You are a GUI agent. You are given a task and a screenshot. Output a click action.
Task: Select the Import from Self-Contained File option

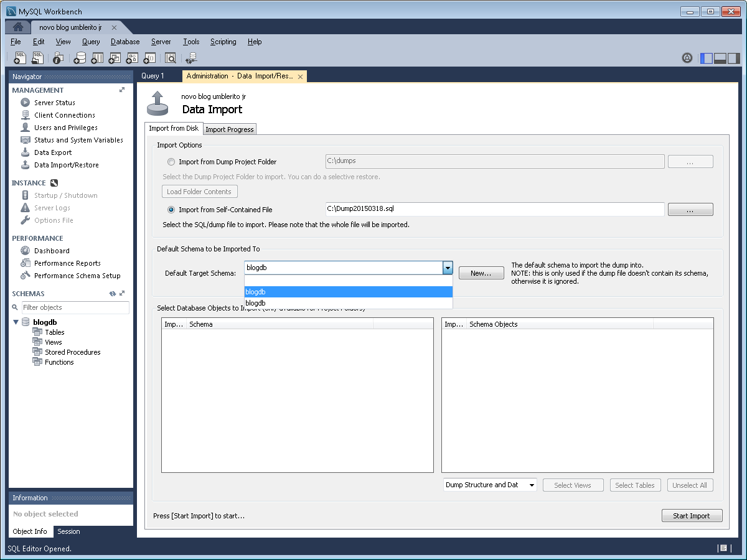click(171, 210)
